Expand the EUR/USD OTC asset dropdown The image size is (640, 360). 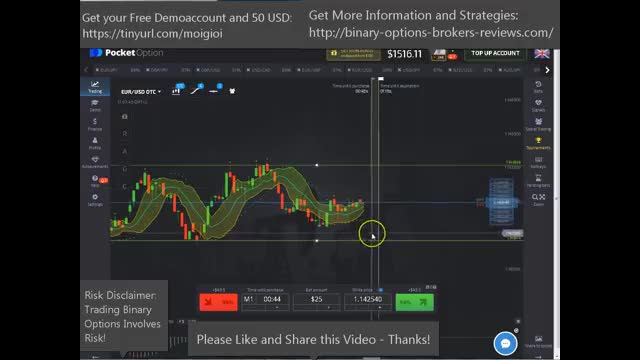(141, 92)
